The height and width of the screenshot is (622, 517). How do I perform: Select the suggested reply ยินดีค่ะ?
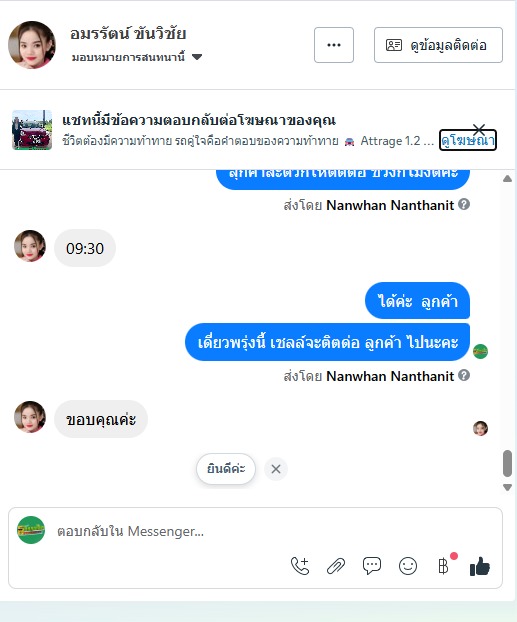(226, 469)
